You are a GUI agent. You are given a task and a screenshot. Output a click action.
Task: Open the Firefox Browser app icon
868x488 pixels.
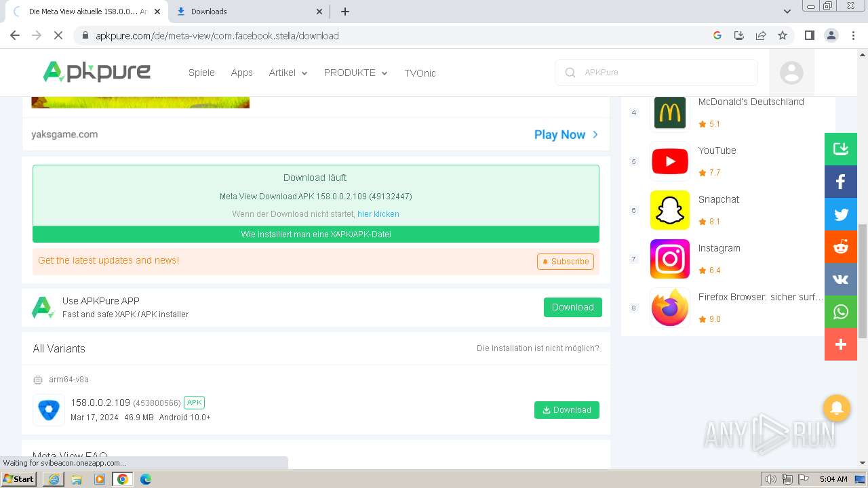point(670,308)
